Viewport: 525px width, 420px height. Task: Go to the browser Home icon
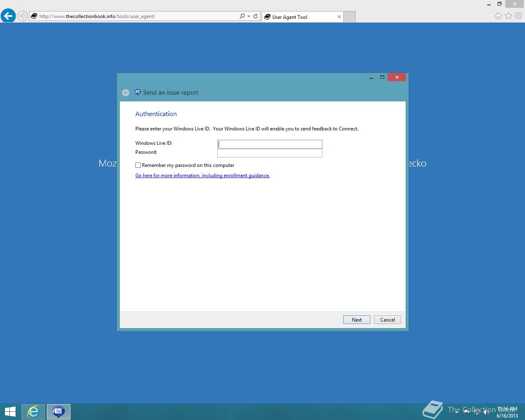(x=498, y=16)
